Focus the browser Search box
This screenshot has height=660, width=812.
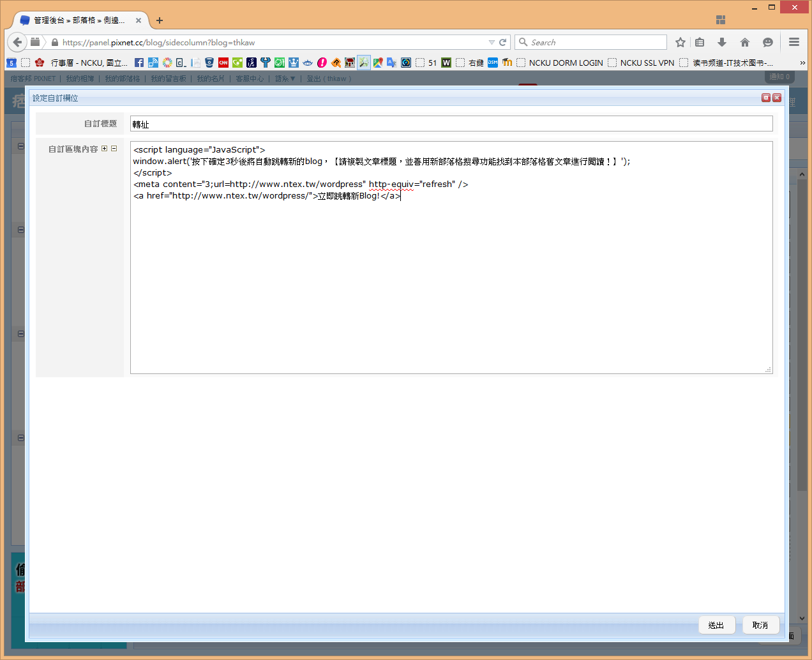pos(591,42)
